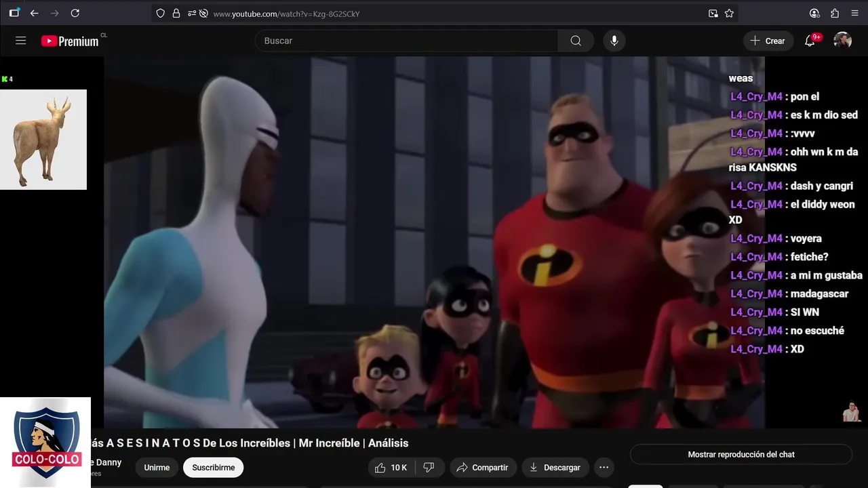Open the more actions three-dots button
868x488 pixels.
(x=604, y=468)
